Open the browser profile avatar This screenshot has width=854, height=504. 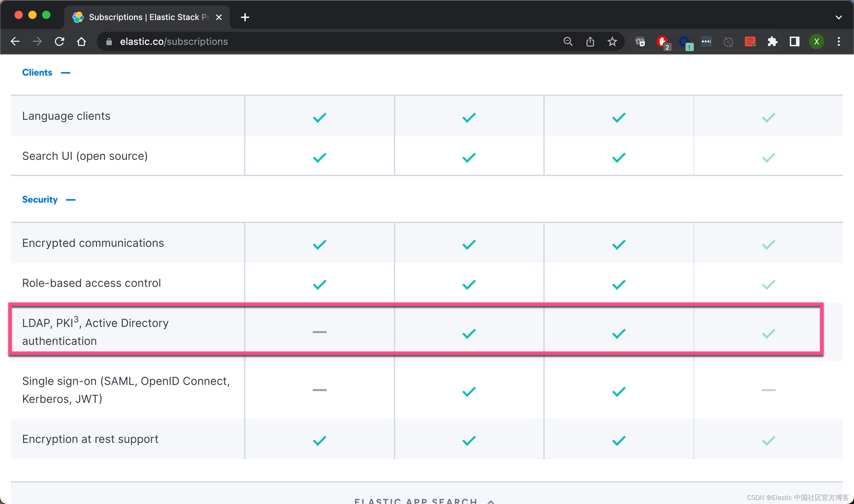(817, 41)
